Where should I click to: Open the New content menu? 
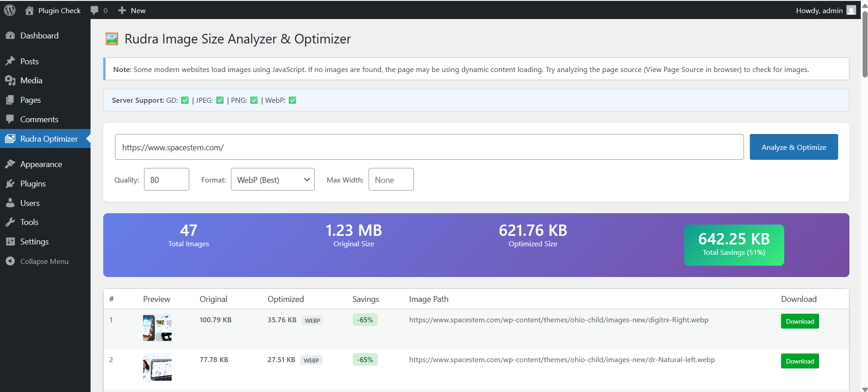click(x=132, y=10)
